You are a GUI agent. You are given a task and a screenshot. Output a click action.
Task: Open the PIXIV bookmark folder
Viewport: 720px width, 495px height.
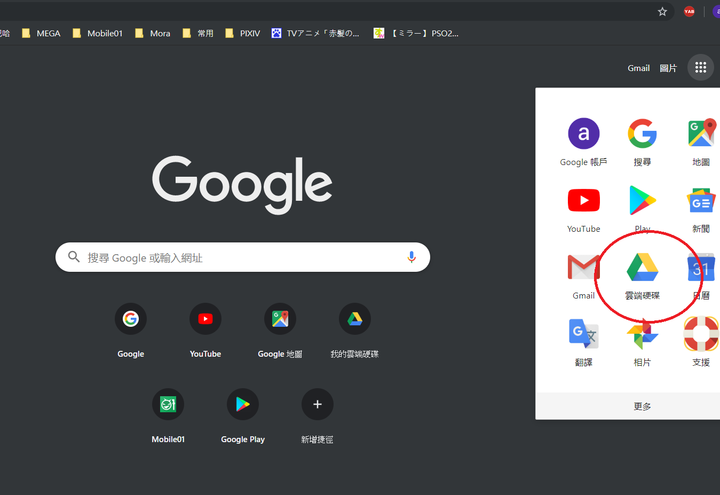[242, 33]
